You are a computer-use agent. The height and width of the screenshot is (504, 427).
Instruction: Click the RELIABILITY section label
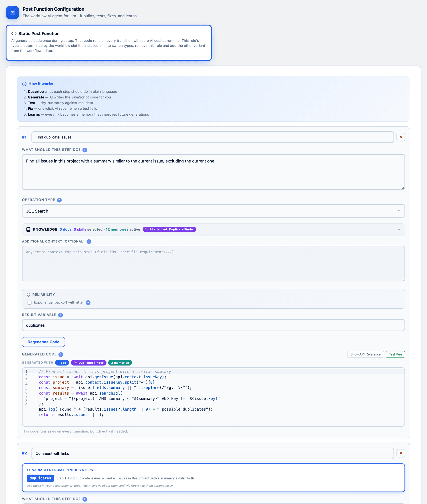pos(44,295)
